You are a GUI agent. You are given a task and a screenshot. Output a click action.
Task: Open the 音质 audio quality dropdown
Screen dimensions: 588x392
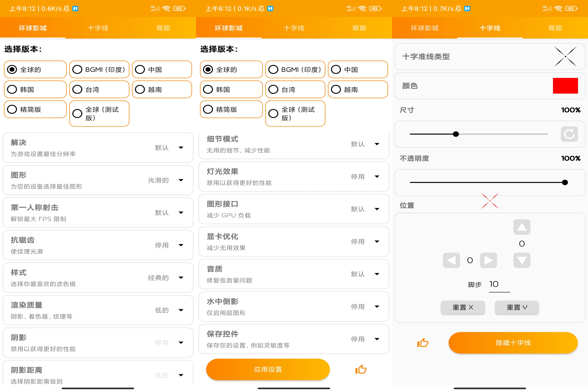click(377, 274)
